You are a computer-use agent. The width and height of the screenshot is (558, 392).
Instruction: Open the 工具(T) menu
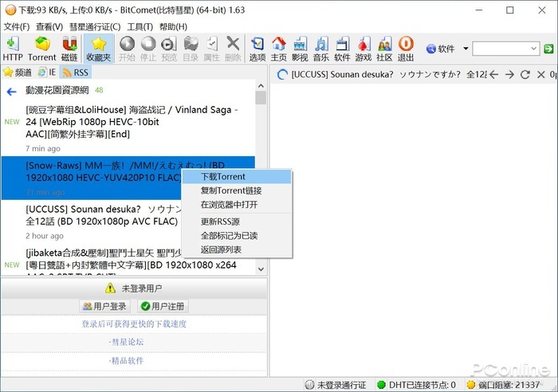pos(140,26)
